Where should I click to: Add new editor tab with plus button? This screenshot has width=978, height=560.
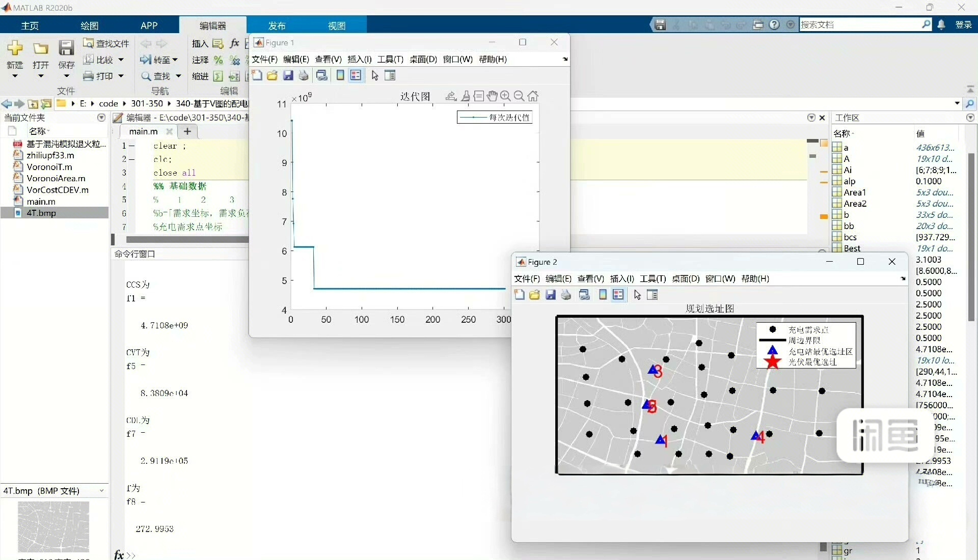[187, 131]
